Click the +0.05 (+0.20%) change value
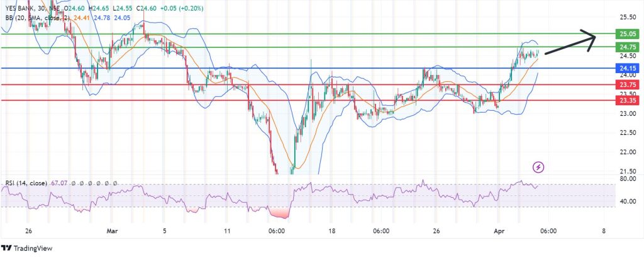 [x=181, y=8]
